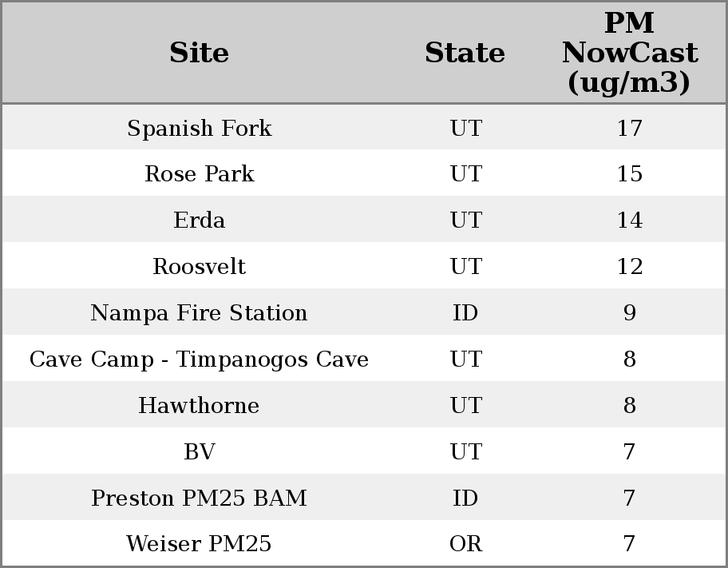Select the Preston PM25 BAM site name

199,498
